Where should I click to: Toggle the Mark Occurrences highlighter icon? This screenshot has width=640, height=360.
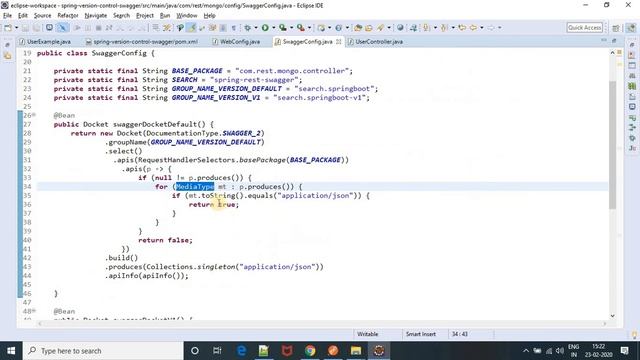(x=191, y=28)
